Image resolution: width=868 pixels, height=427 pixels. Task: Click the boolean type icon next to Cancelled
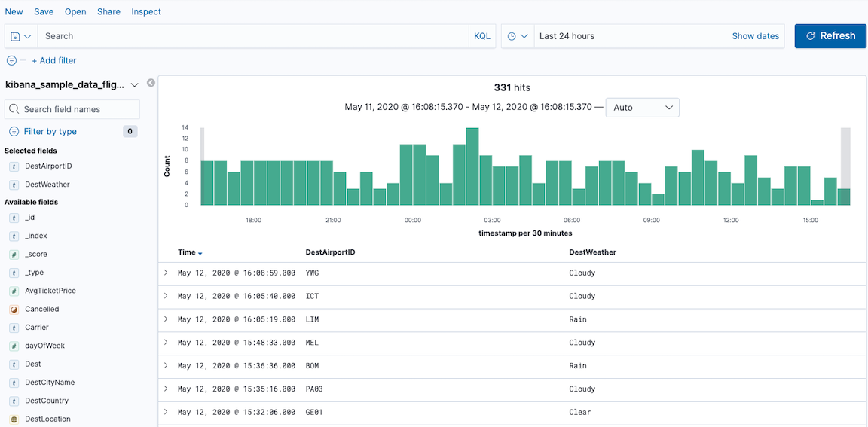[14, 309]
